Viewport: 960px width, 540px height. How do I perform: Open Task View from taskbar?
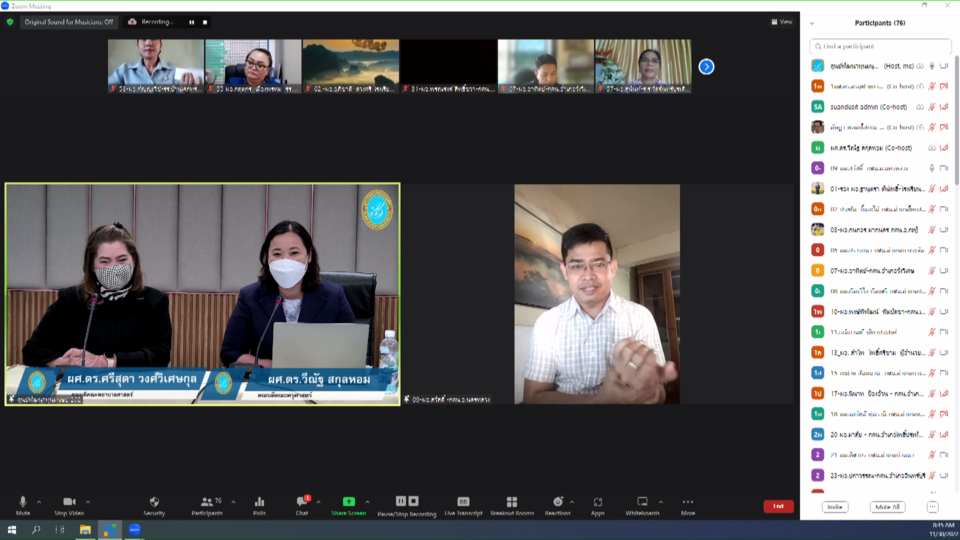60,530
